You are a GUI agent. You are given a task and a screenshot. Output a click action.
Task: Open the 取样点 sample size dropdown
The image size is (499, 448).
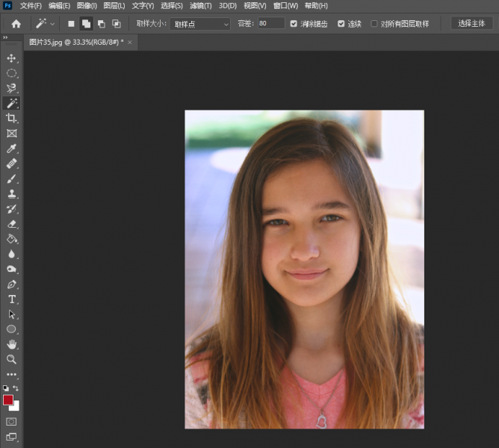pyautogui.click(x=200, y=24)
